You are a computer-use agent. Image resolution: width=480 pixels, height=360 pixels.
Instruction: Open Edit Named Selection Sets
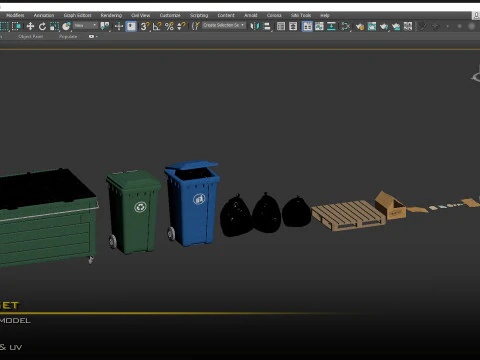click(196, 26)
